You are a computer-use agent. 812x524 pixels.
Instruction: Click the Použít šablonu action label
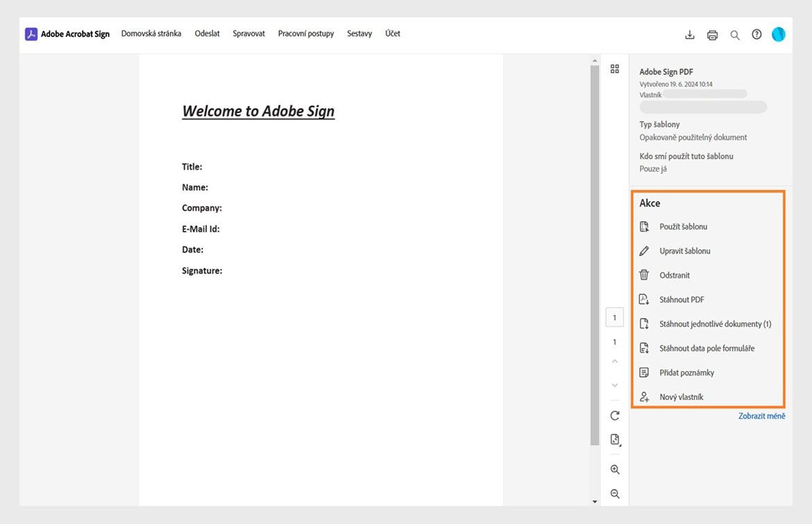pyautogui.click(x=683, y=226)
